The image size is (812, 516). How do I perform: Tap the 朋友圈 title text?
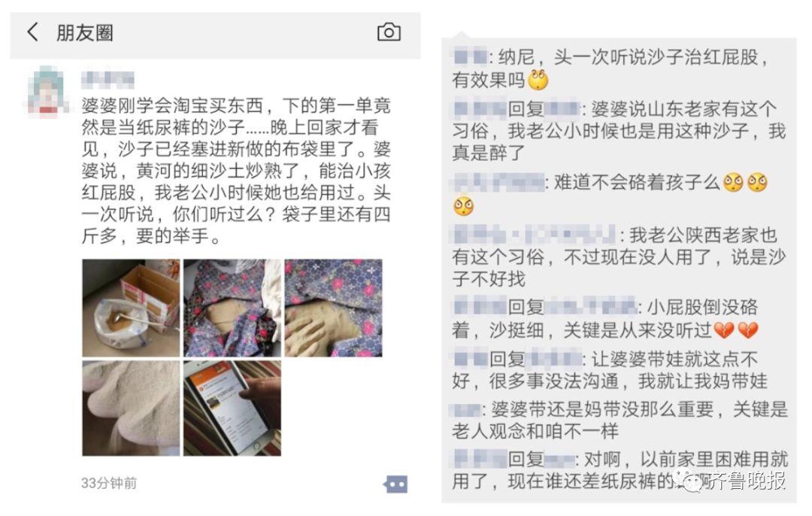coord(84,32)
